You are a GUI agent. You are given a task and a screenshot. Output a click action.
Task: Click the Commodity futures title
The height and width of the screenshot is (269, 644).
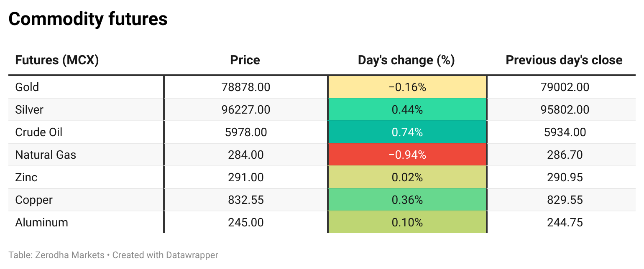coord(88,19)
